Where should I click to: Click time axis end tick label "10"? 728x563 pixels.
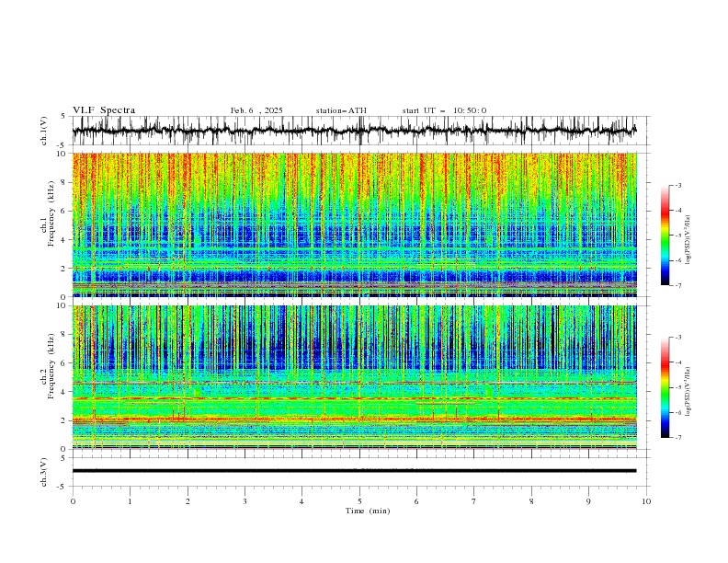click(x=646, y=501)
